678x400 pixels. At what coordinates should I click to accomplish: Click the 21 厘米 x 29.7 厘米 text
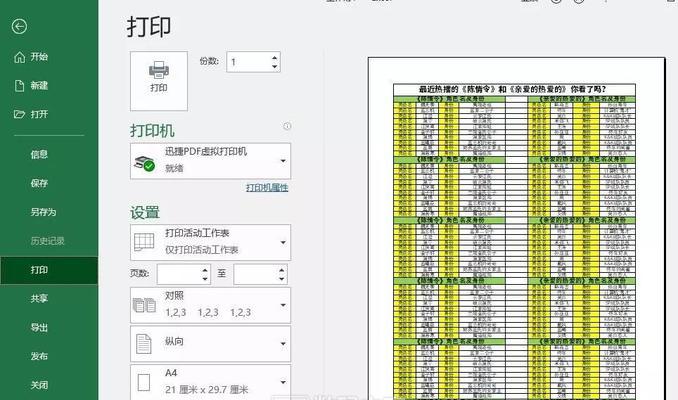pyautogui.click(x=207, y=390)
